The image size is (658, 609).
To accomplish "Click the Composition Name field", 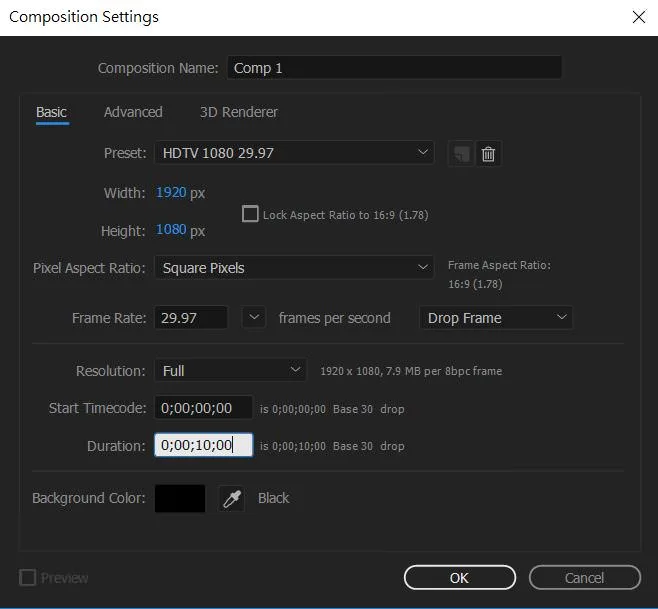I will 394,68.
